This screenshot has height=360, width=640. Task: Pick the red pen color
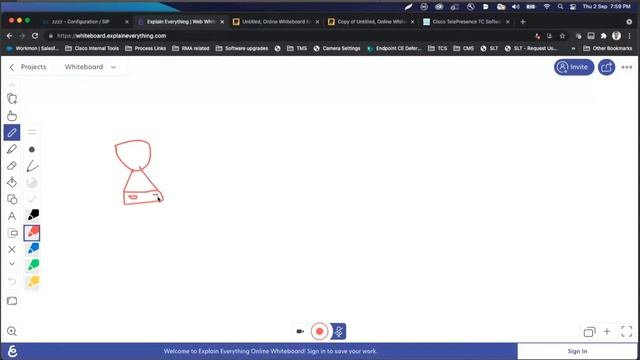pyautogui.click(x=32, y=233)
